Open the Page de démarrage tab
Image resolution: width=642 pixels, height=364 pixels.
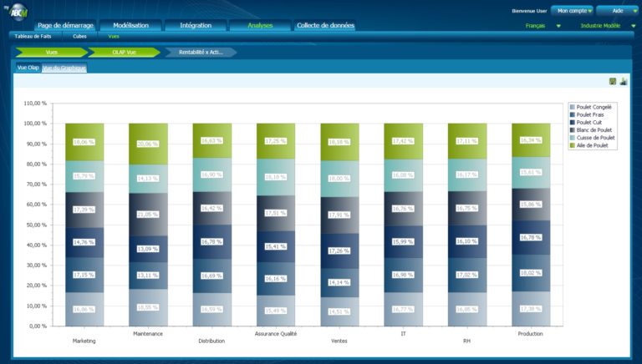tap(65, 26)
